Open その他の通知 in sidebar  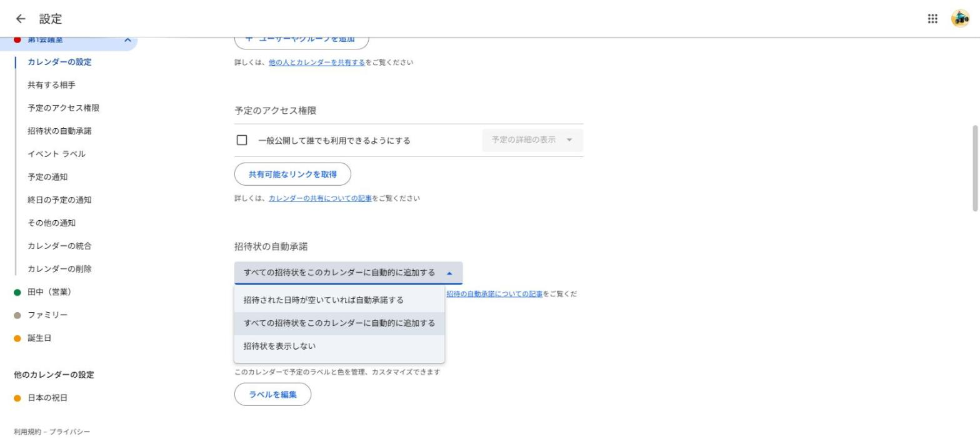51,223
